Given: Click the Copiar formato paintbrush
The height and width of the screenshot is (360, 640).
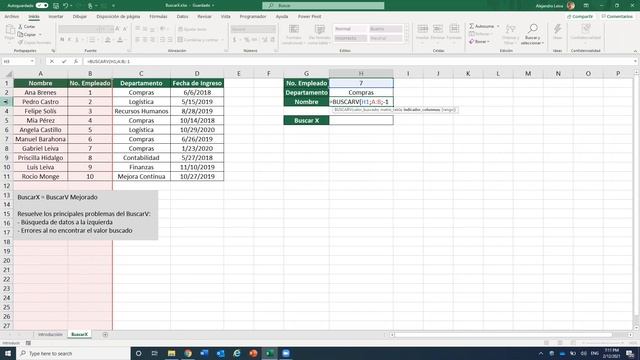Looking at the screenshot, I should pyautogui.click(x=35, y=42).
